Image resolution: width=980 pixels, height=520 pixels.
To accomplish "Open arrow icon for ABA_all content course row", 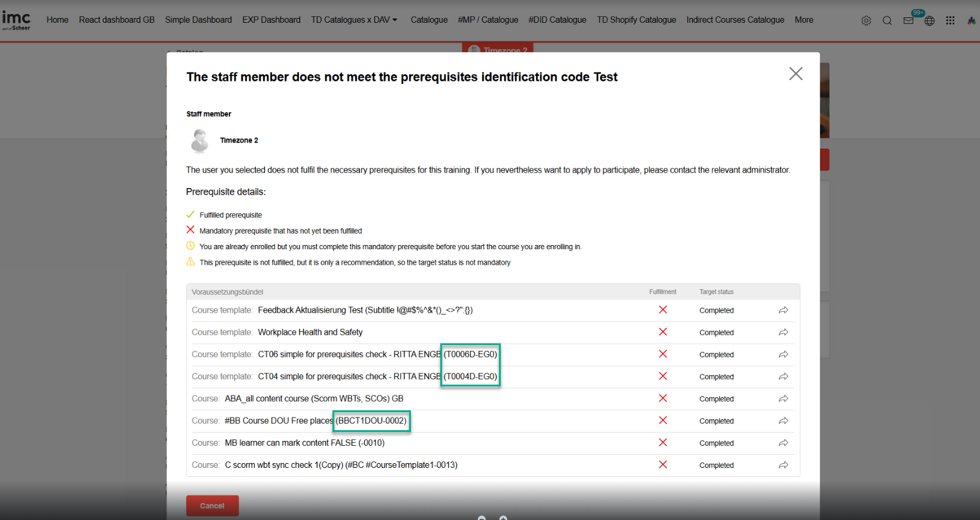I will click(783, 399).
